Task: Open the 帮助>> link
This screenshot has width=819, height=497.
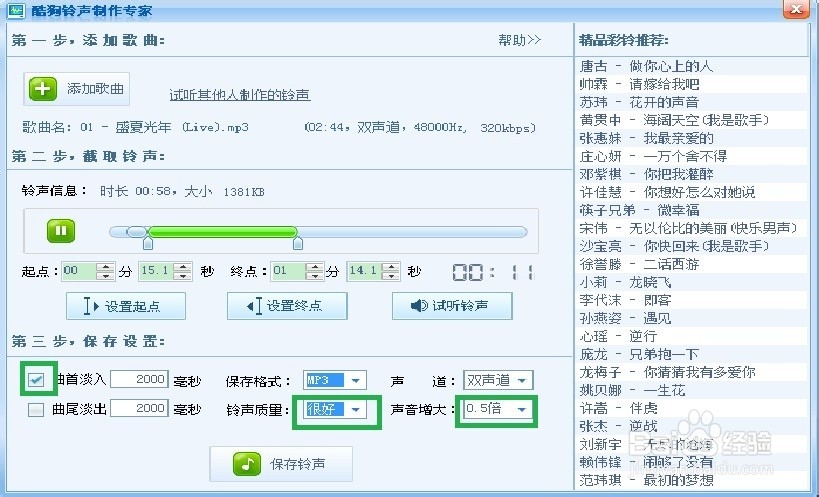Action: tap(519, 40)
